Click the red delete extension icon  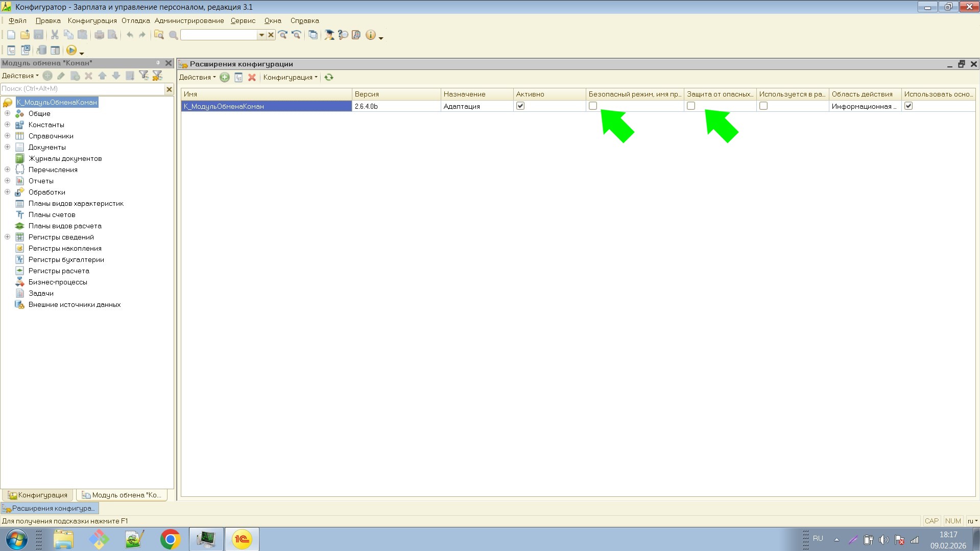[252, 78]
